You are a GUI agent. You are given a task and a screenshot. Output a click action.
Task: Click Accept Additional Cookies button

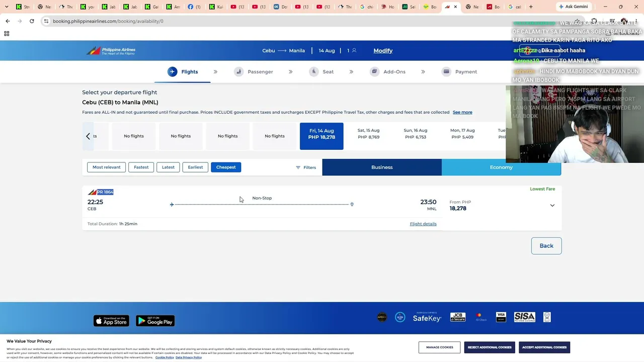click(x=544, y=347)
